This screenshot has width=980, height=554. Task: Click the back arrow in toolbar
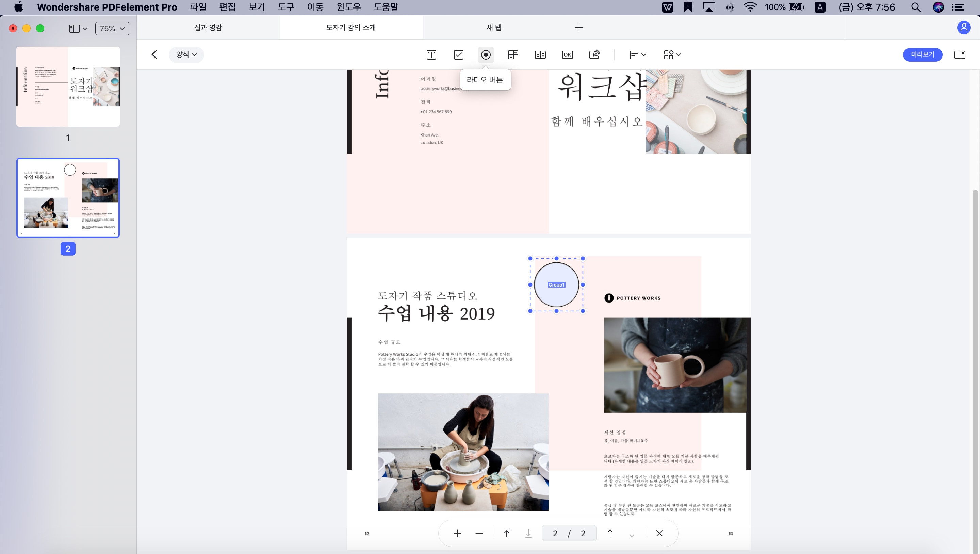[x=154, y=54]
